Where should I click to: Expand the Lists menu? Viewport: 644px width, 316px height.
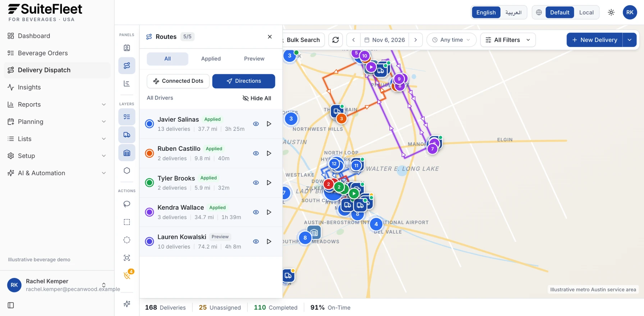point(57,139)
